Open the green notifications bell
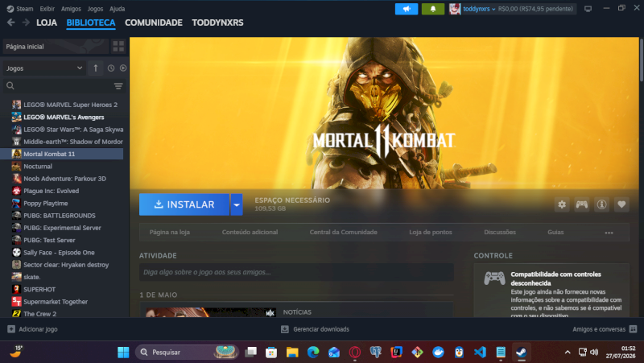The width and height of the screenshot is (644, 363). point(433,9)
